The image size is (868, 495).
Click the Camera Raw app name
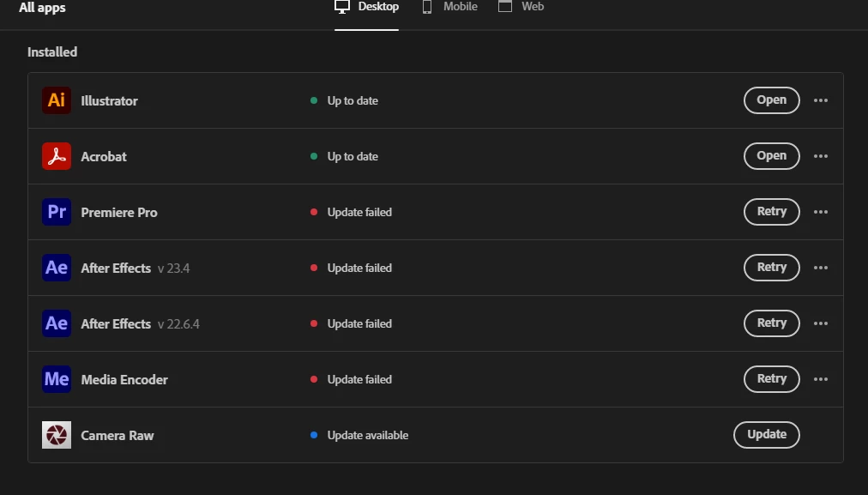118,436
